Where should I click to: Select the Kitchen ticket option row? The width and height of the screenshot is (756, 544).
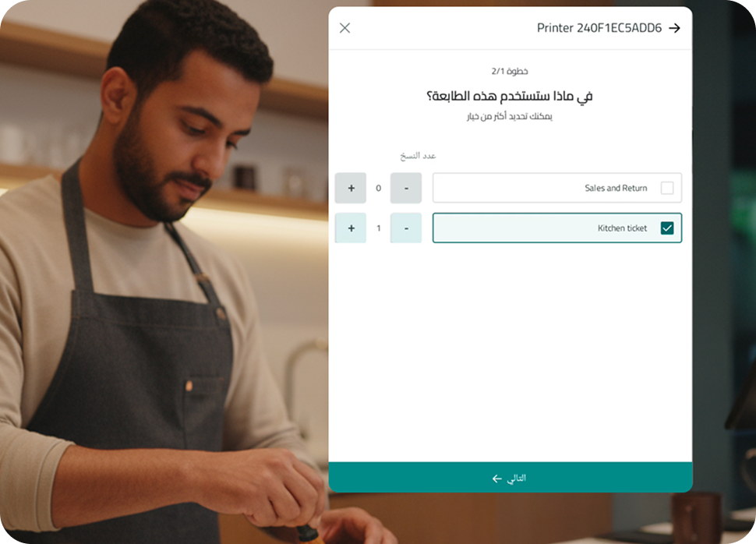[x=557, y=228]
